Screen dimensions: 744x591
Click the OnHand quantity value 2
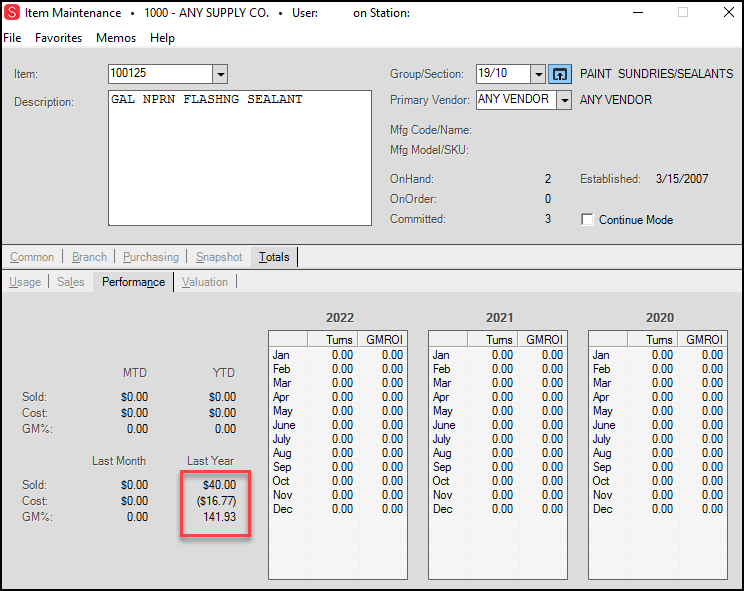click(548, 179)
